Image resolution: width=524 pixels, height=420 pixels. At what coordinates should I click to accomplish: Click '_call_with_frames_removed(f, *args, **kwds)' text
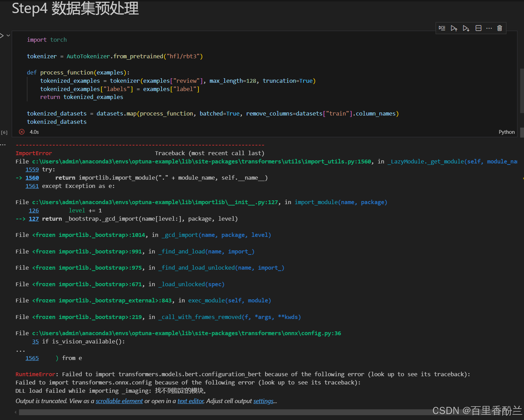(x=230, y=317)
